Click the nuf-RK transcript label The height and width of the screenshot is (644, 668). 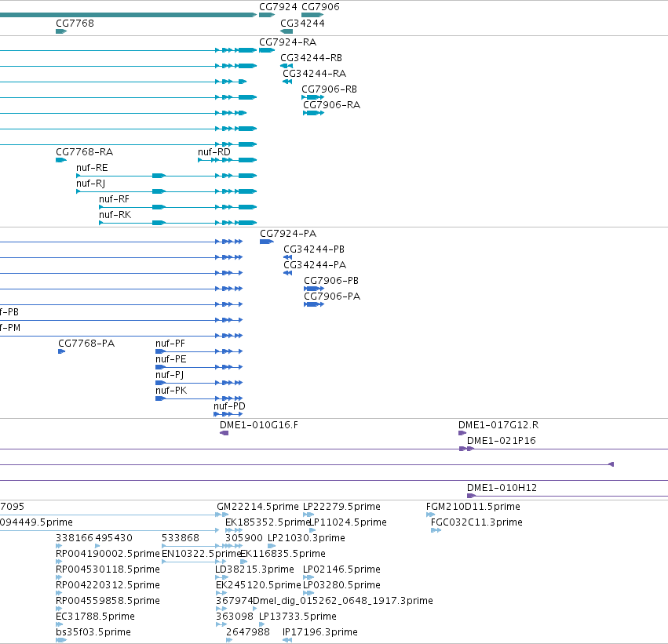point(115,215)
